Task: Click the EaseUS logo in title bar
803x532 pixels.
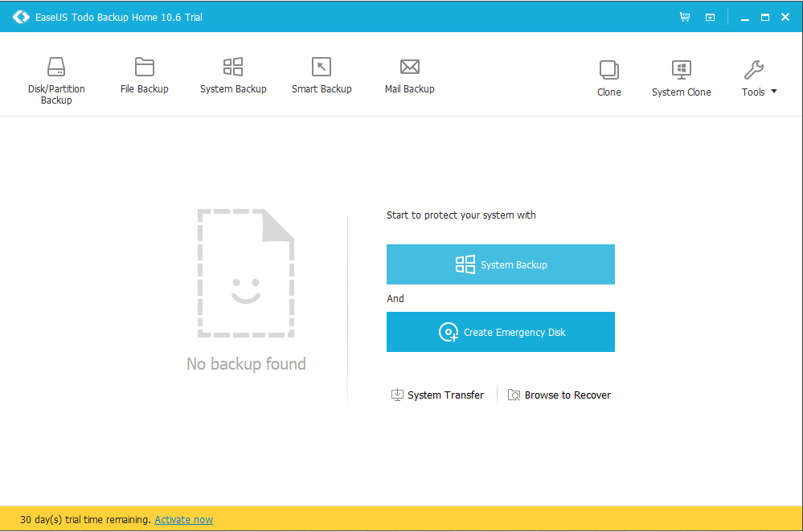Action: tap(21, 17)
